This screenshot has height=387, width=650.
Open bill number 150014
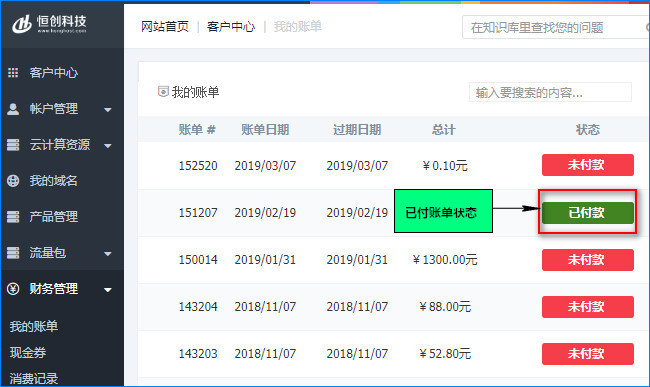[x=198, y=260]
